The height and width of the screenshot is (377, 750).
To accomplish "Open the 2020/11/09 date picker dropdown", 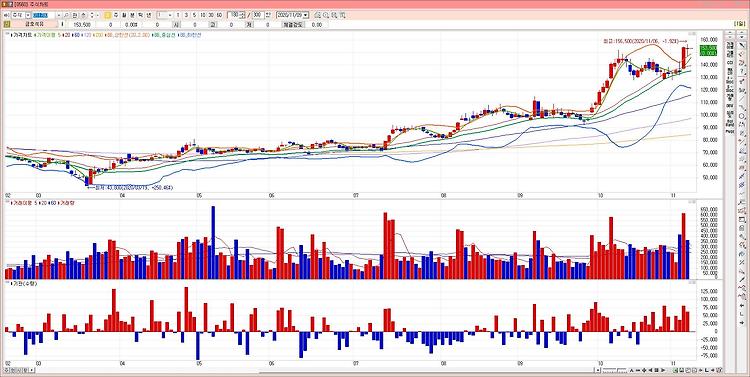I will 306,15.
